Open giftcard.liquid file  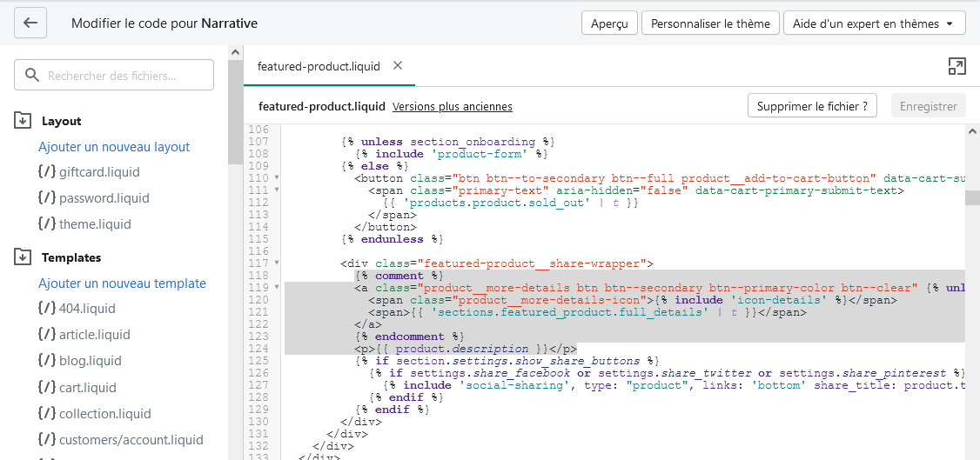(x=99, y=172)
